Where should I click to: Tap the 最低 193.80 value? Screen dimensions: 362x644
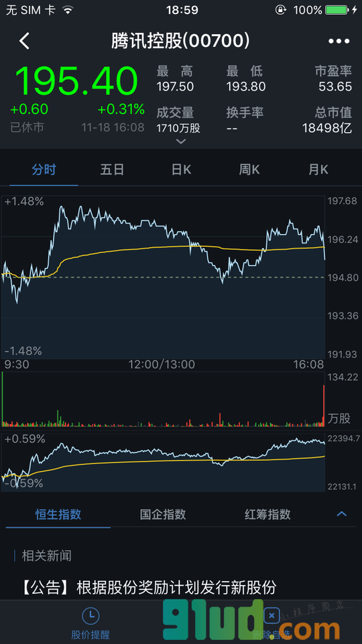coord(246,87)
